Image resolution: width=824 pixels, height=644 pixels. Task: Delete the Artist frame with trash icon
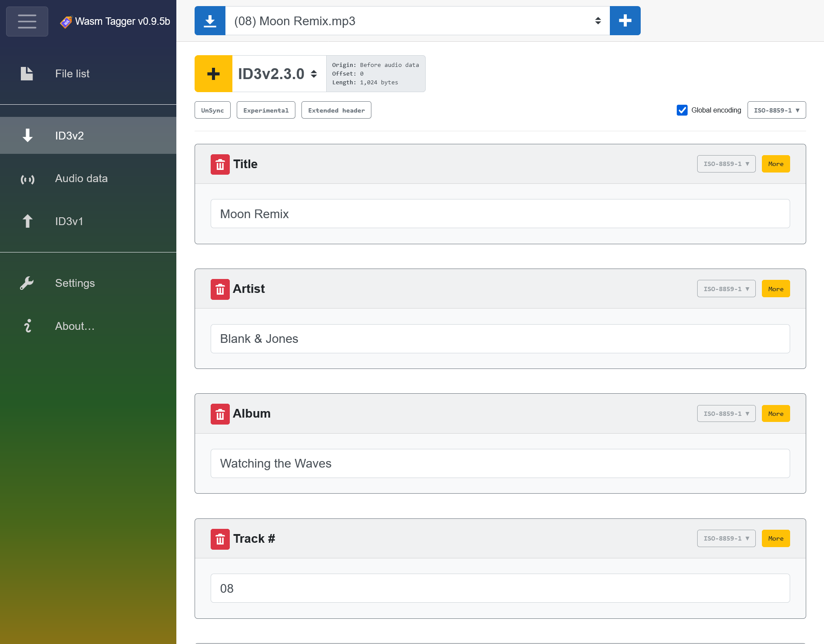220,289
